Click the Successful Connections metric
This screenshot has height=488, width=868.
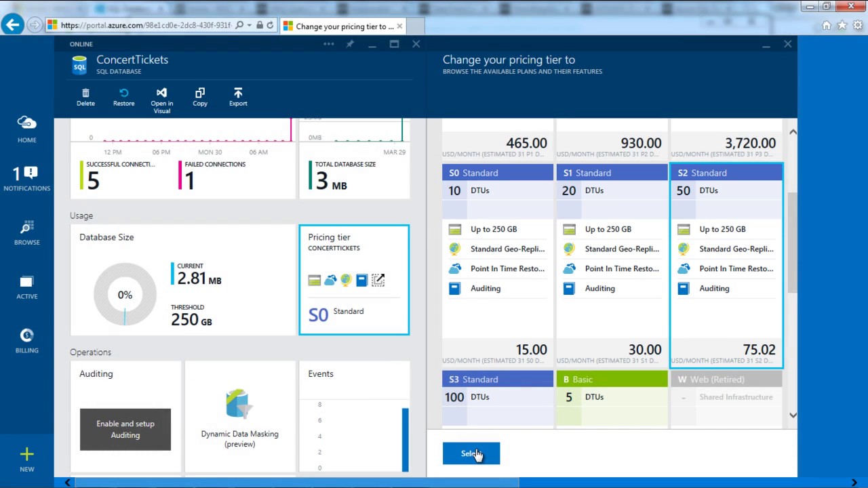coord(119,176)
